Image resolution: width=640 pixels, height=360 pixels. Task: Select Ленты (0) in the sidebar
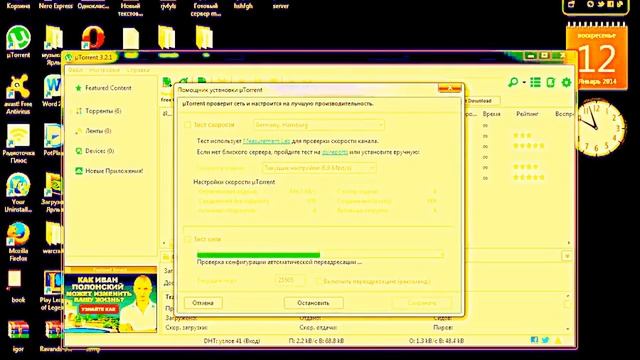(x=98, y=131)
